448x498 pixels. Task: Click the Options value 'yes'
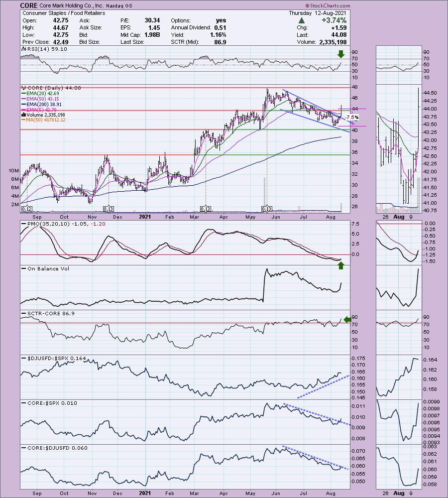(221, 20)
